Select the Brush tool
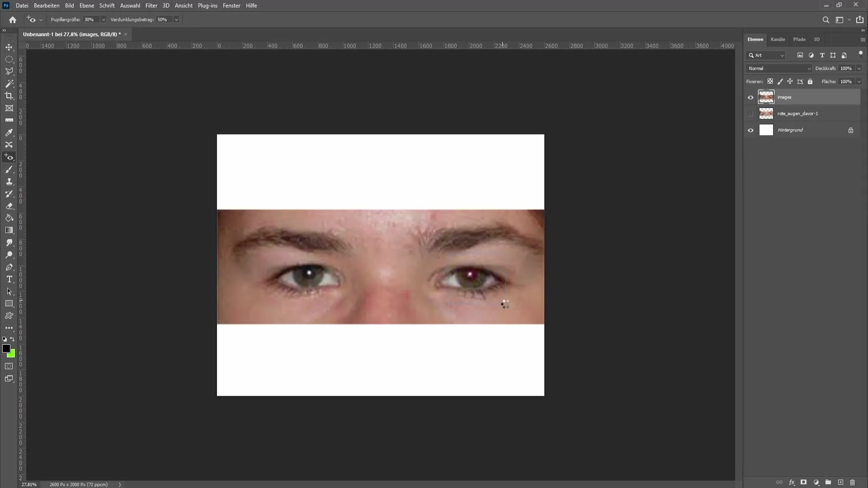The width and height of the screenshot is (868, 488). [9, 169]
